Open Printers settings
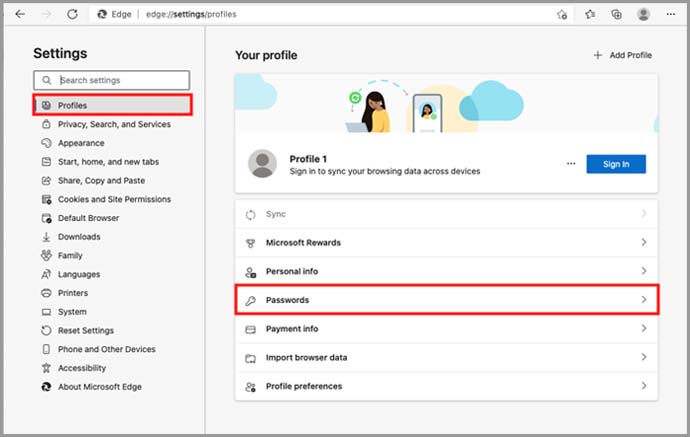690x437 pixels. (x=73, y=293)
